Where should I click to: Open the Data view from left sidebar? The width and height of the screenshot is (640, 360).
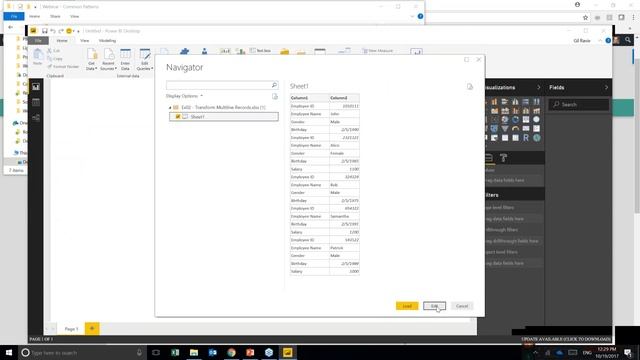click(36, 102)
